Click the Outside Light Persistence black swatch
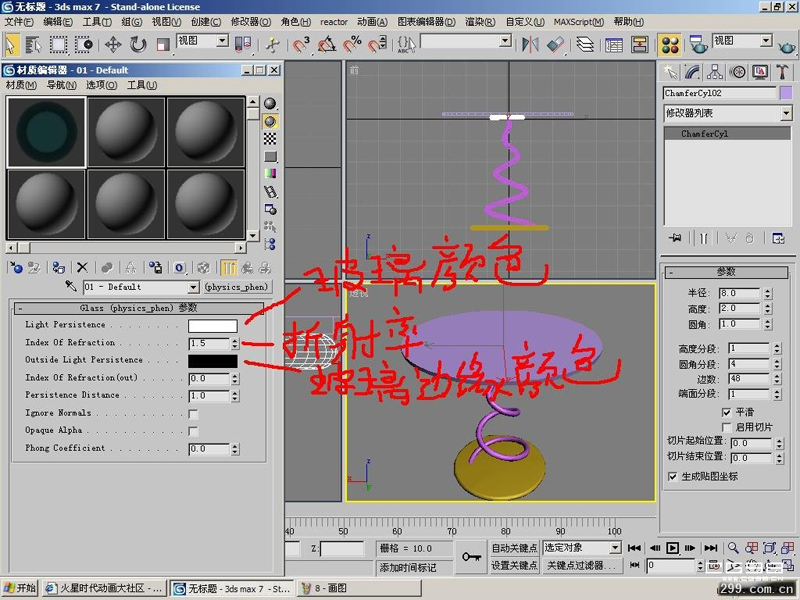This screenshot has width=800, height=600. point(212,361)
